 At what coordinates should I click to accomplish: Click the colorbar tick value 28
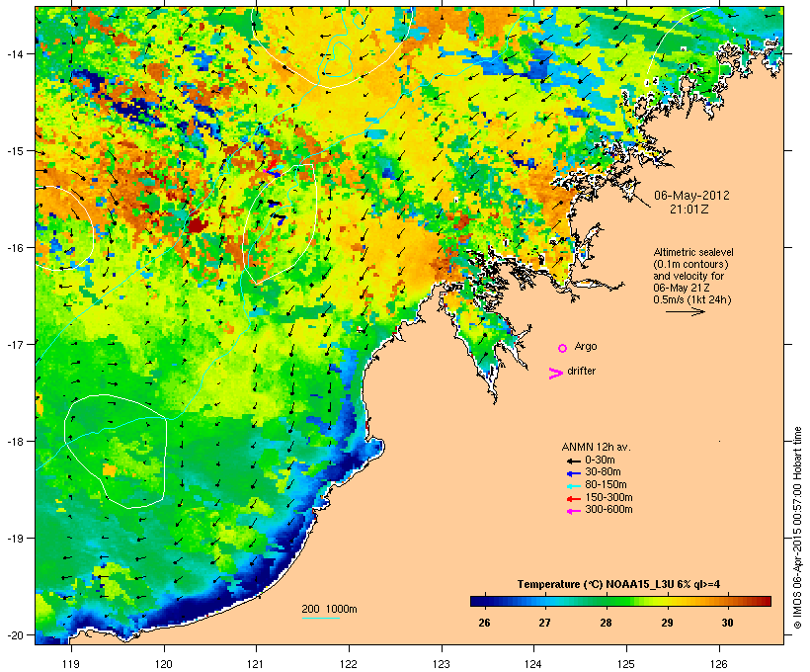click(x=606, y=623)
